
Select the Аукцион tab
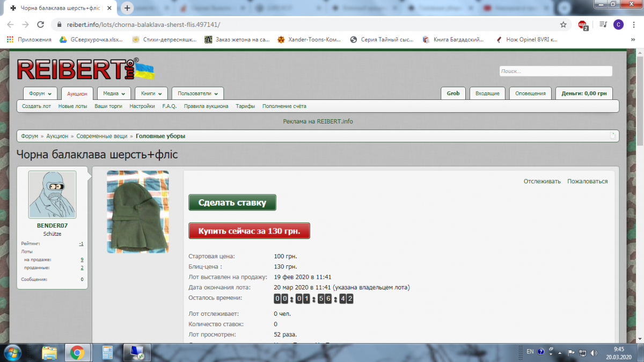[77, 93]
